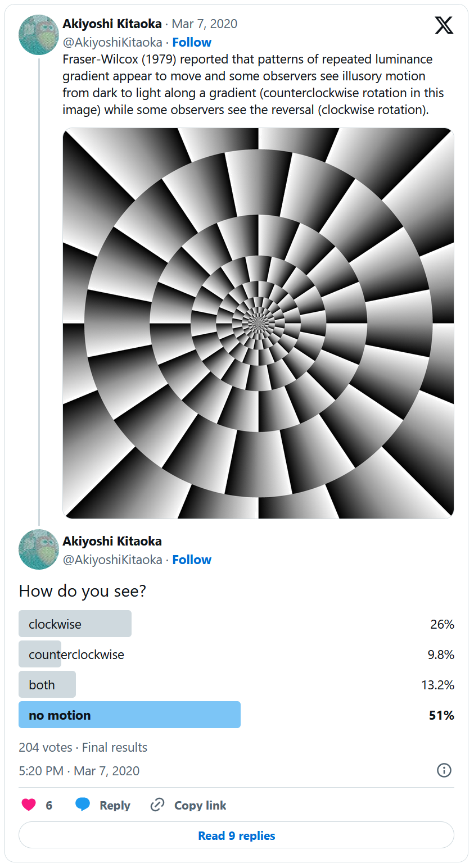Click the Copy link text
The height and width of the screenshot is (868, 474).
(x=200, y=805)
